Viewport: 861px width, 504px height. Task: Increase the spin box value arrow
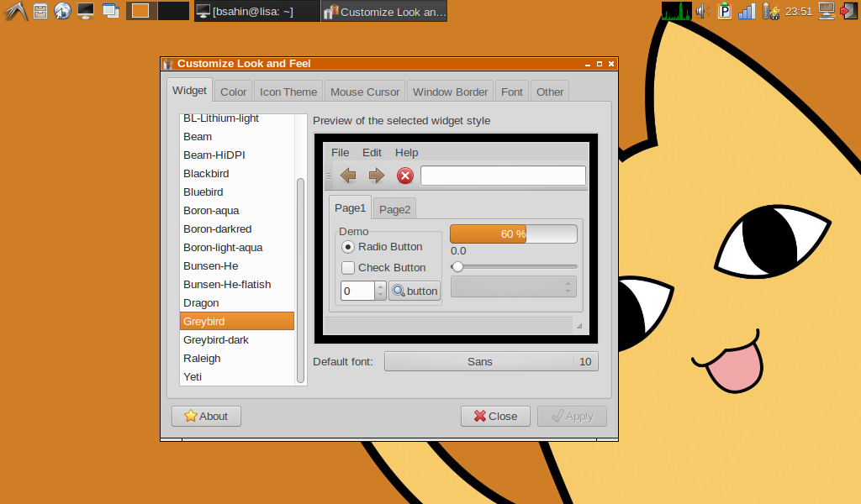[380, 286]
